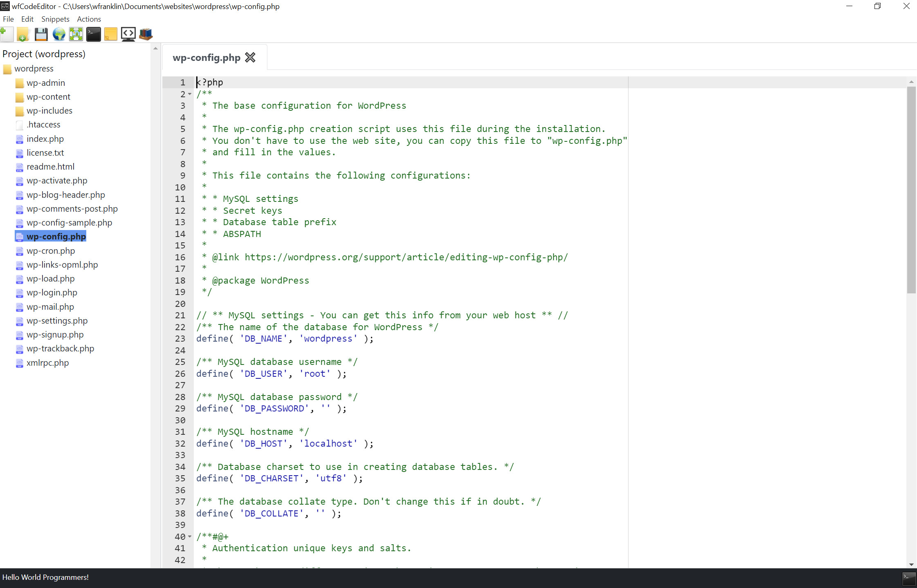Click 'localhost' value on line 32
This screenshot has width=917, height=588.
tap(328, 444)
